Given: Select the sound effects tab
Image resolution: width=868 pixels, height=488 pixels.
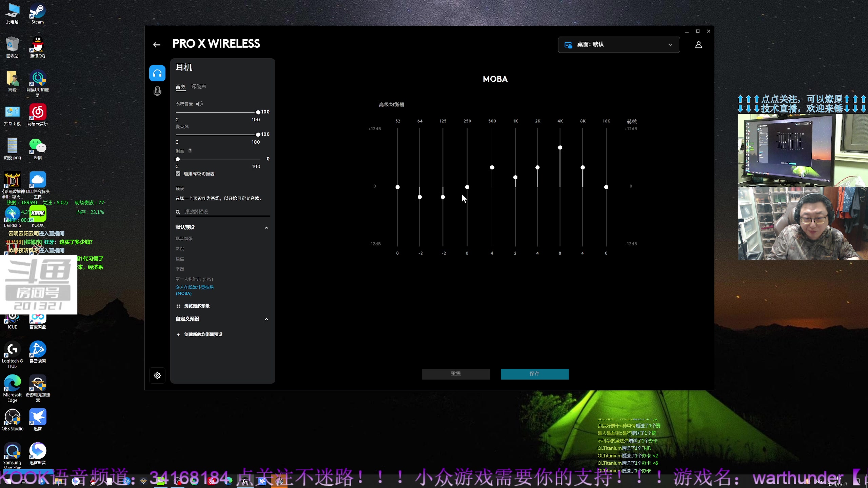Looking at the screenshot, I should 180,87.
